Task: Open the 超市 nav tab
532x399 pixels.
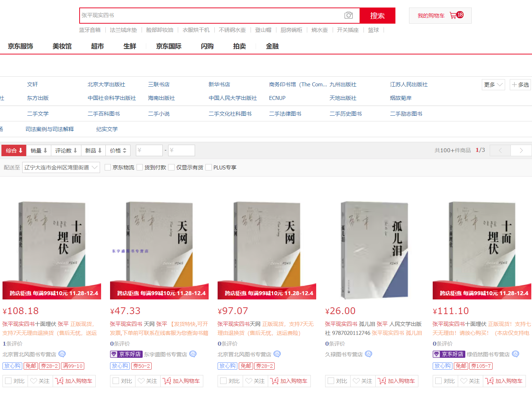Action: pyautogui.click(x=97, y=46)
